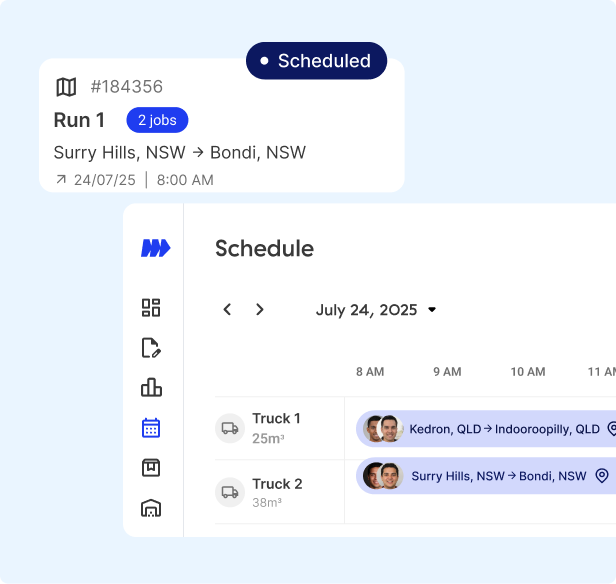
Task: Click the map icon beside #184356
Action: tap(66, 88)
